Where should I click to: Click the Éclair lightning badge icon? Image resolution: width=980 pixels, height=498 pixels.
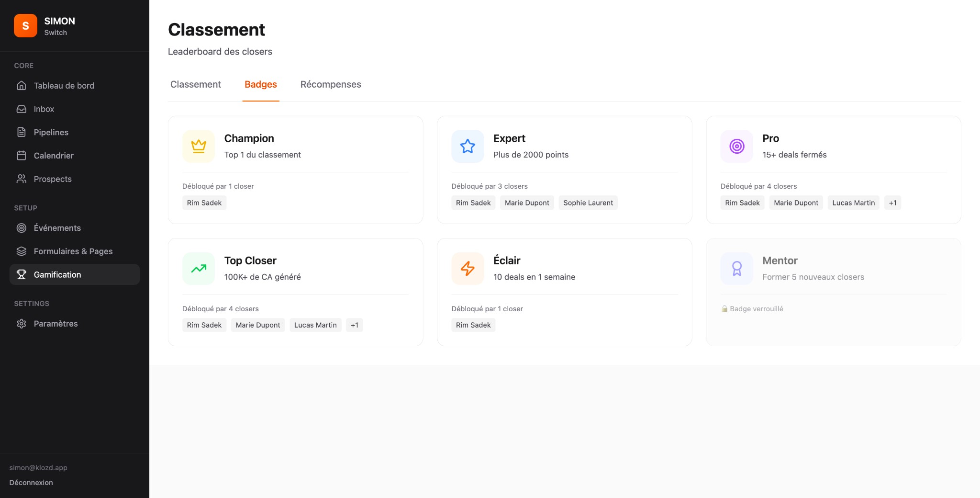[x=467, y=268]
